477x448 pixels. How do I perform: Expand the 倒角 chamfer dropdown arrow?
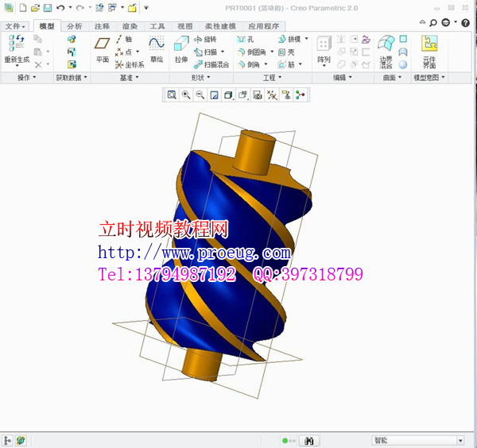[266, 64]
